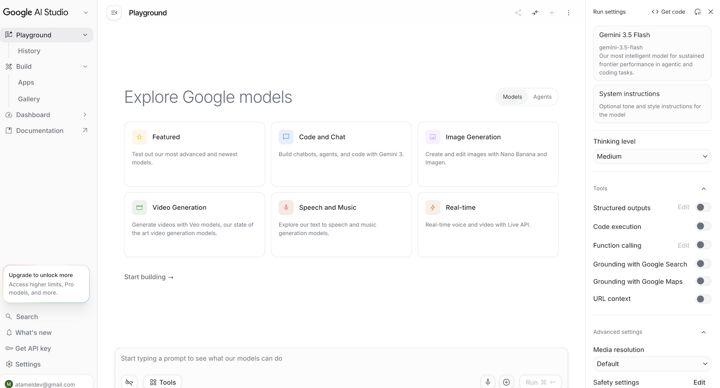Click the Speech and Music microphone icon

[286, 208]
